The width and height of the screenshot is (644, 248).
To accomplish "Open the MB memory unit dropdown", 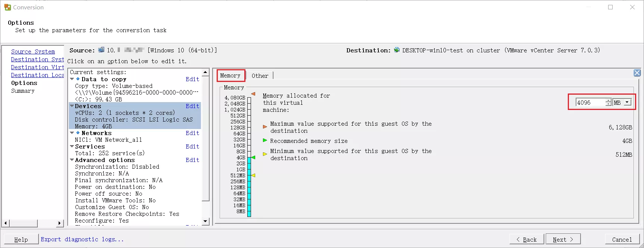I will pyautogui.click(x=627, y=102).
